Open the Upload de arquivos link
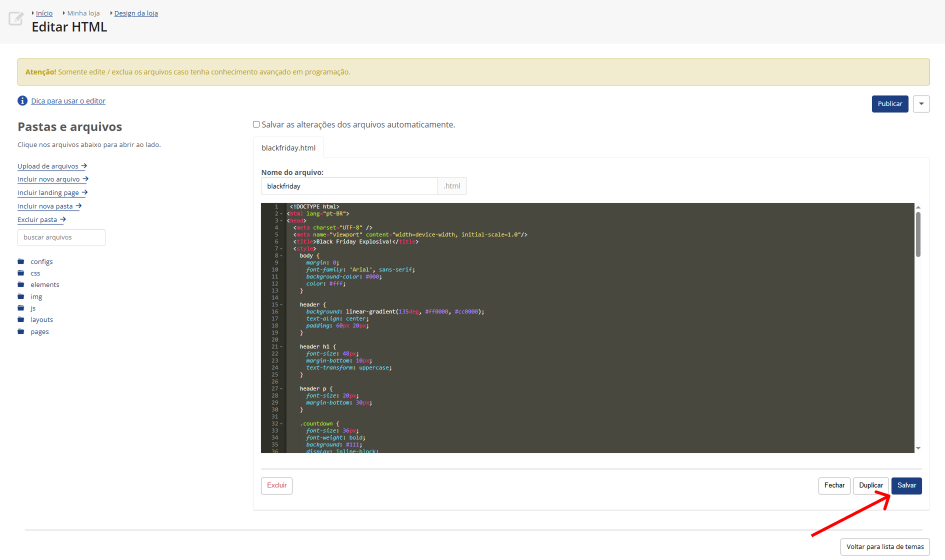The image size is (945, 560). [52, 166]
